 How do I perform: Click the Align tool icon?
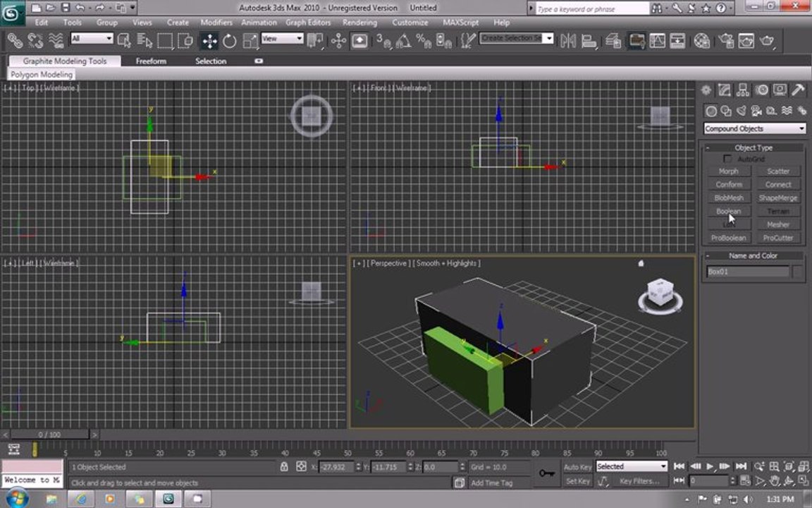click(589, 40)
